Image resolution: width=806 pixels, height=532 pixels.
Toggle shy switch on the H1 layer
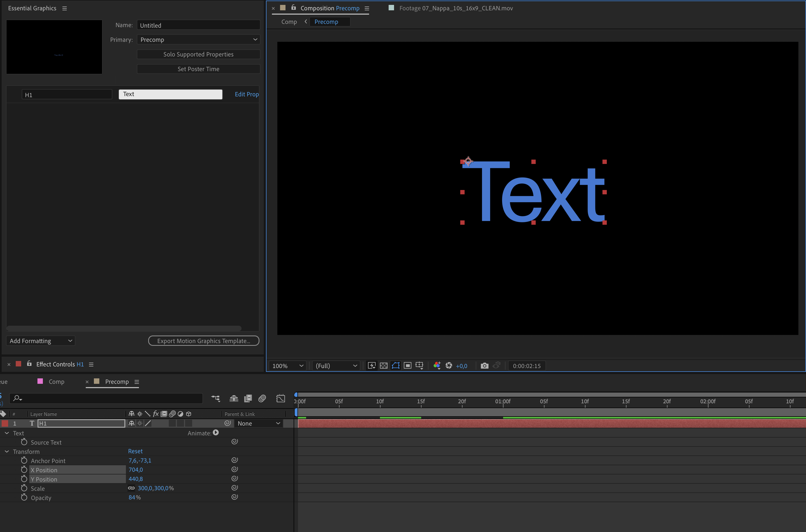point(132,423)
